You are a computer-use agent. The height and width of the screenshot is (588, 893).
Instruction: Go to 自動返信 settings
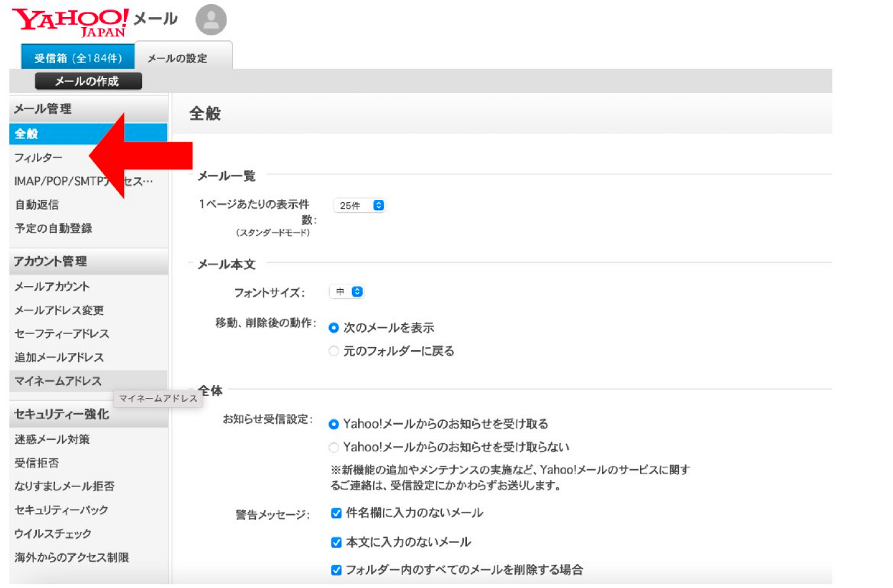click(x=37, y=205)
